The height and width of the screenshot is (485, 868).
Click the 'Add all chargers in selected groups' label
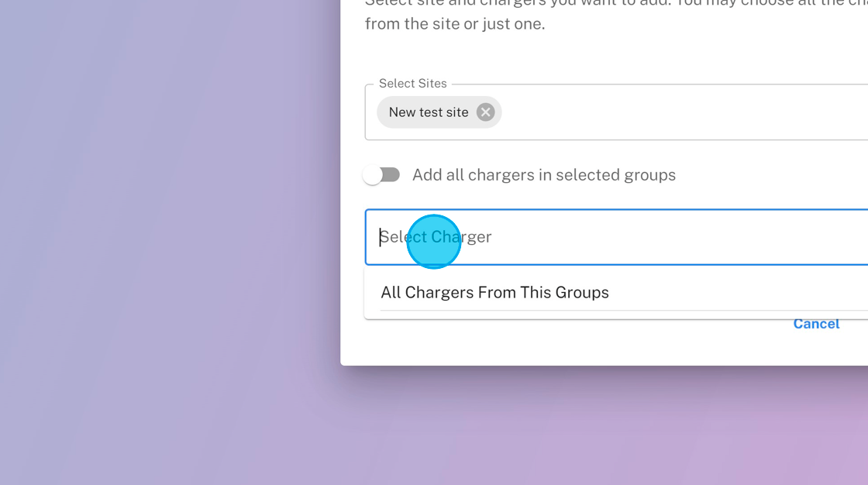point(543,175)
